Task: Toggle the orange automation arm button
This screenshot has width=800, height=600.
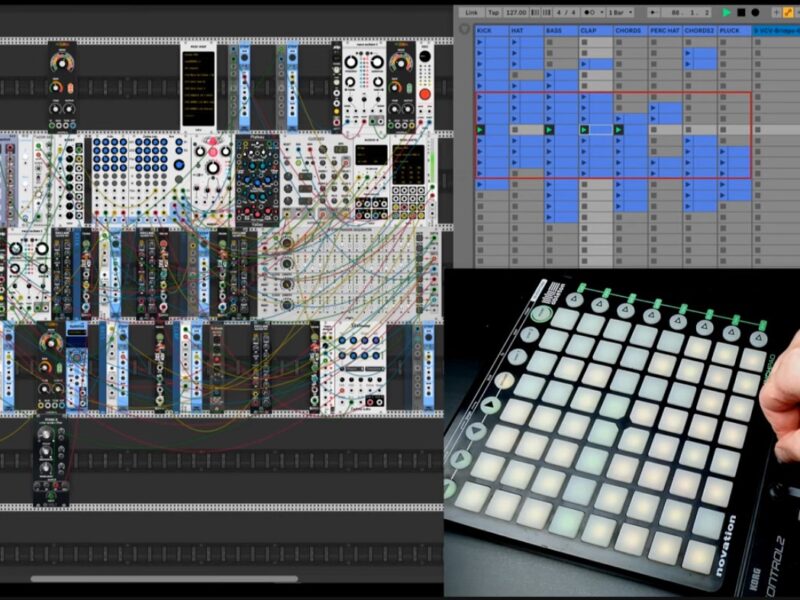Action: [x=786, y=12]
